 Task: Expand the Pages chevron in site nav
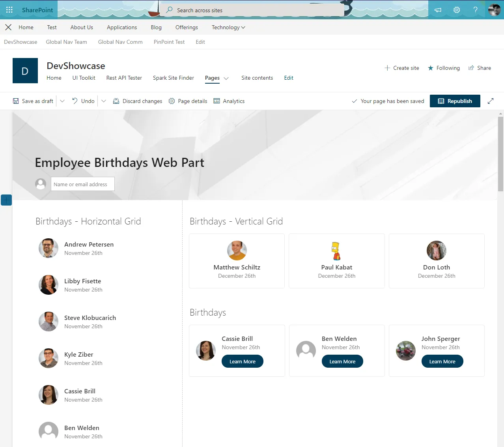pos(226,78)
